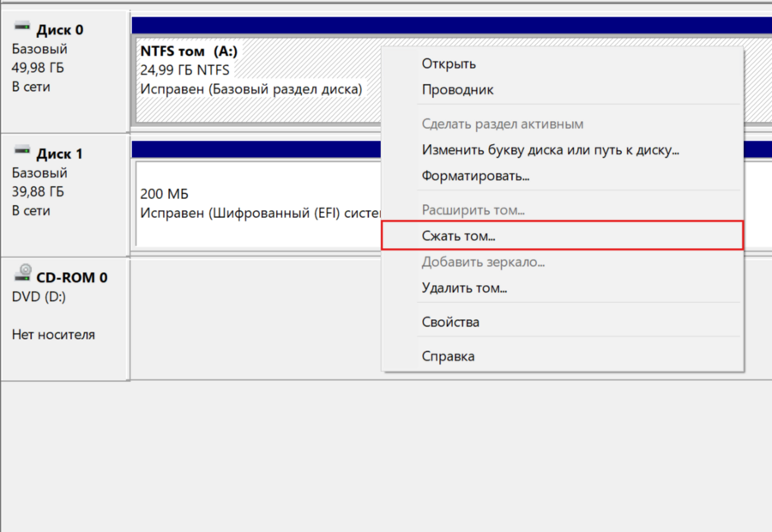Select the Форматировать... option
Image resolution: width=772 pixels, height=532 pixels.
click(x=475, y=176)
